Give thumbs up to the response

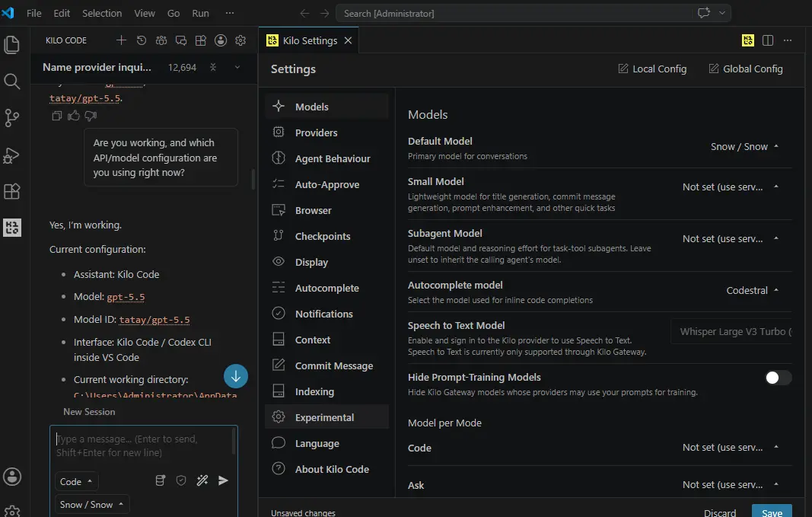(x=74, y=116)
